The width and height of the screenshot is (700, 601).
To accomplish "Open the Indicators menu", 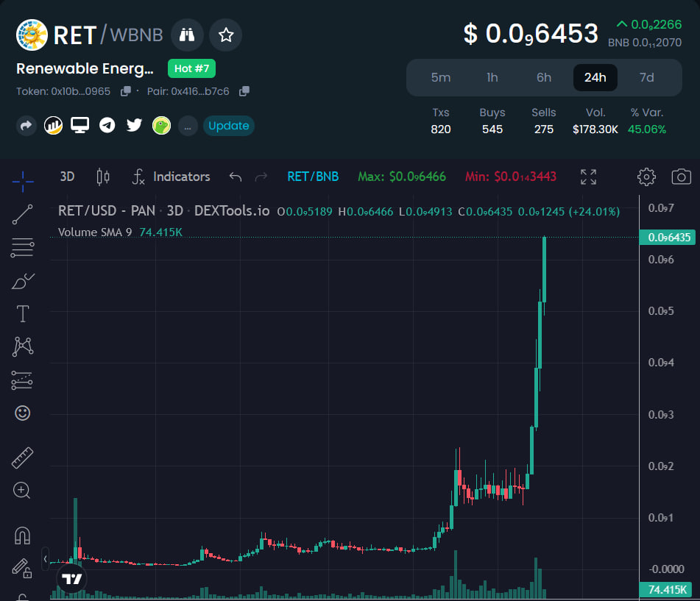I will pos(171,177).
